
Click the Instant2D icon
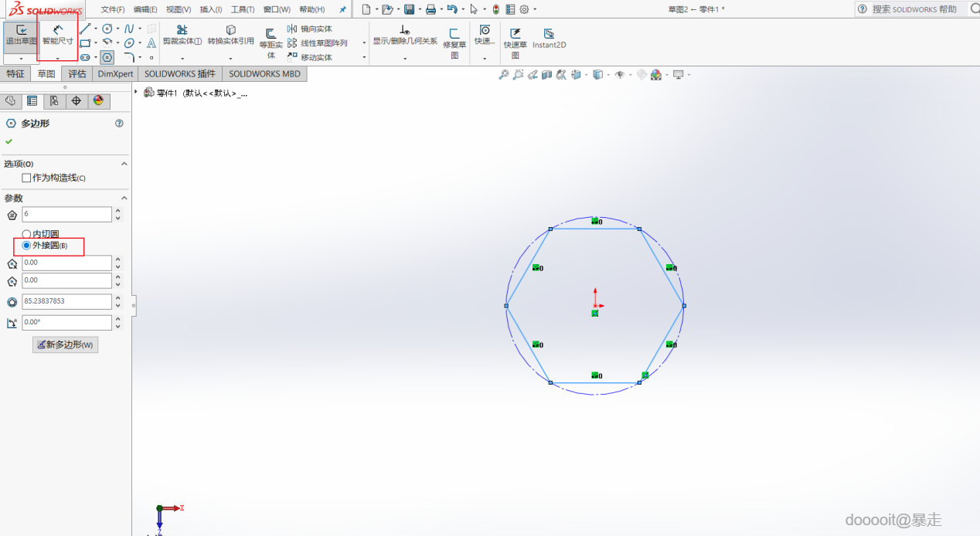549,38
